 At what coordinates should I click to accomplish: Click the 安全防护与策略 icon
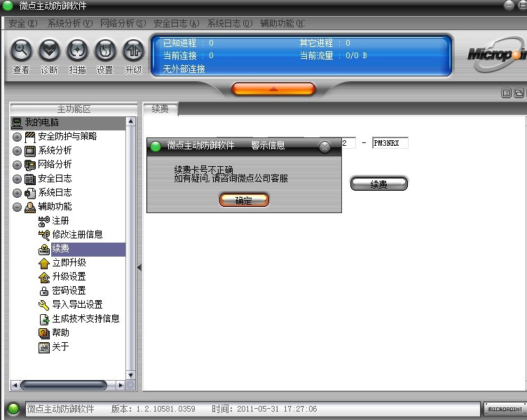point(30,137)
